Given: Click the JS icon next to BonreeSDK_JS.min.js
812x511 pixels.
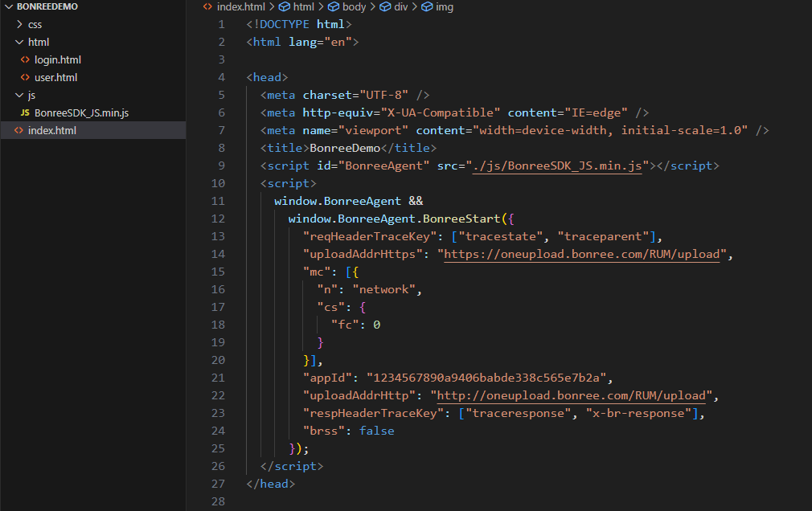Looking at the screenshot, I should [25, 112].
